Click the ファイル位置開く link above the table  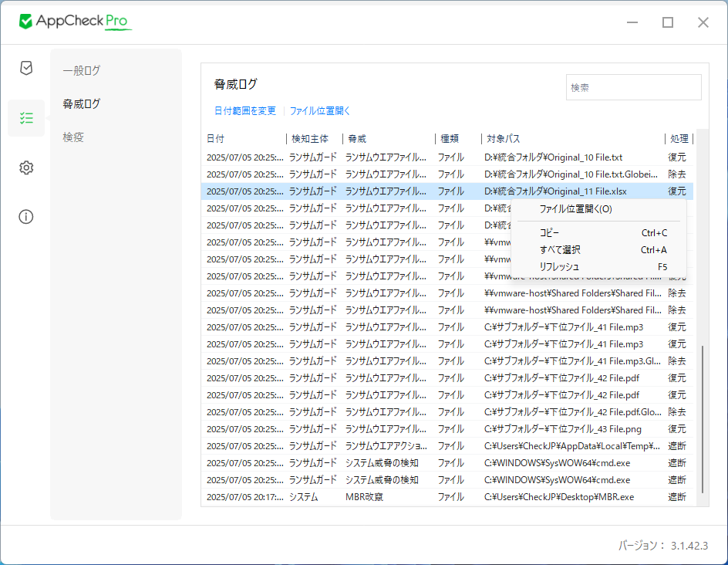pyautogui.click(x=320, y=111)
